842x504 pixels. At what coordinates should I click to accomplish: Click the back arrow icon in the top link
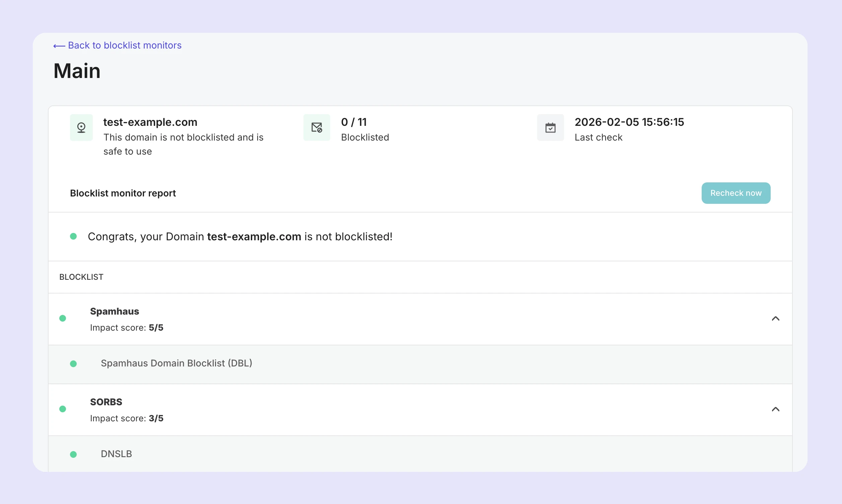coord(60,45)
